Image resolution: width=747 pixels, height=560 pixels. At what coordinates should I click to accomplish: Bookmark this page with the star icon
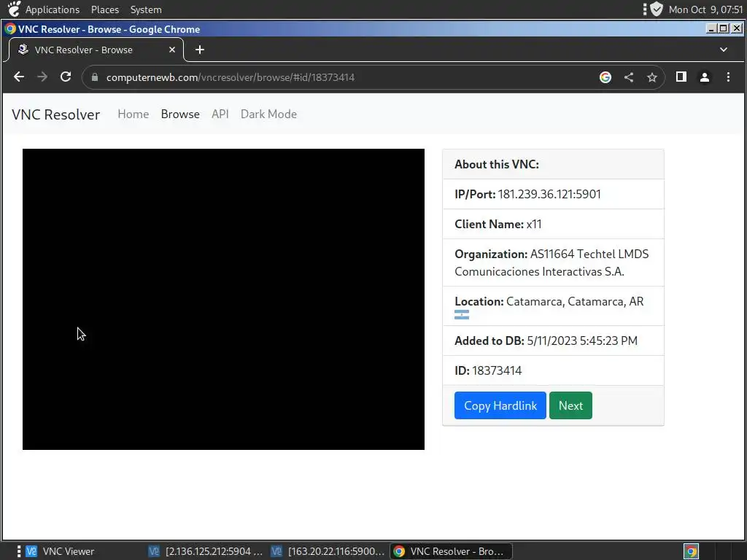coord(652,77)
